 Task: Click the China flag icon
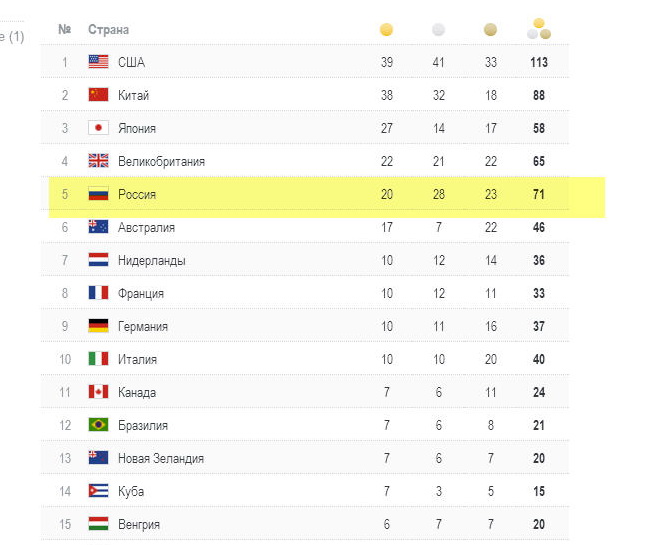coord(98,95)
